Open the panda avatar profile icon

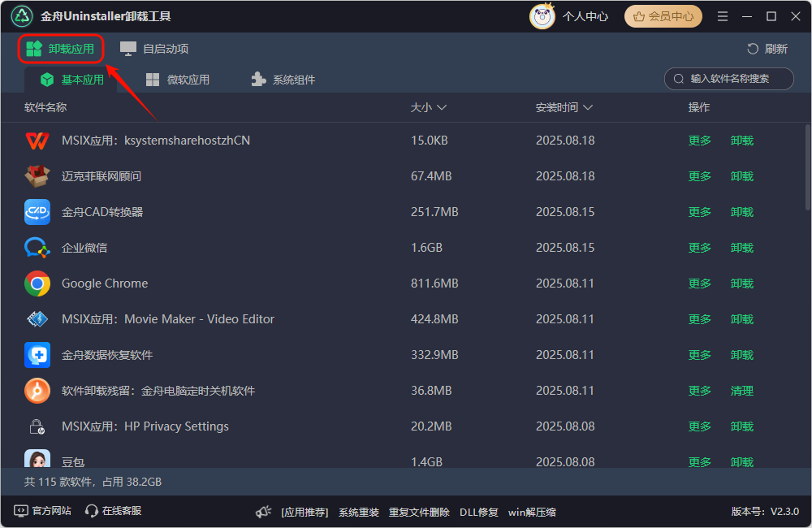point(542,16)
